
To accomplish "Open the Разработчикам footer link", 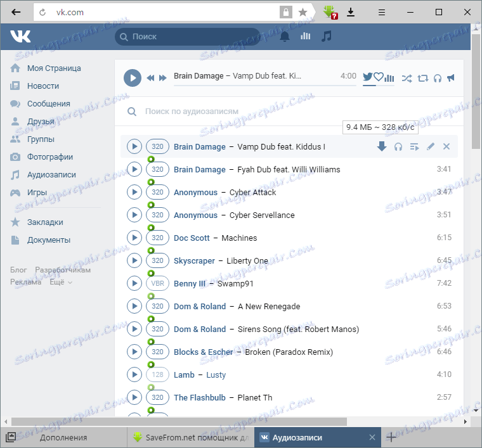I will coord(63,270).
